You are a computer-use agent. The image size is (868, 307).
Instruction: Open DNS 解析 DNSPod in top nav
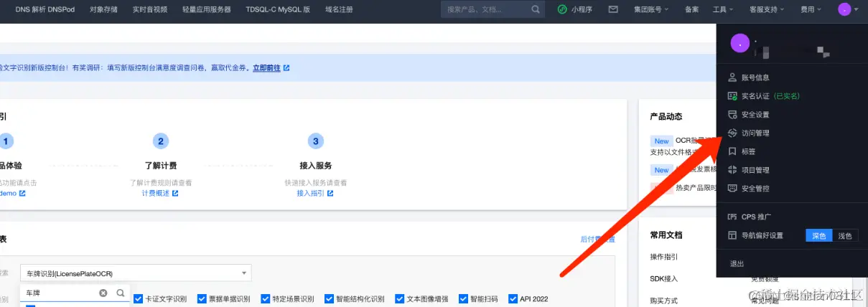pos(45,9)
